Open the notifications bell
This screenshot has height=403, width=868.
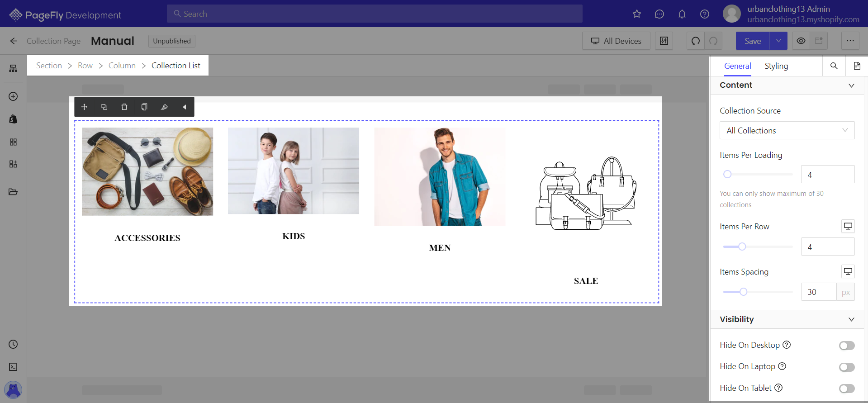(682, 14)
